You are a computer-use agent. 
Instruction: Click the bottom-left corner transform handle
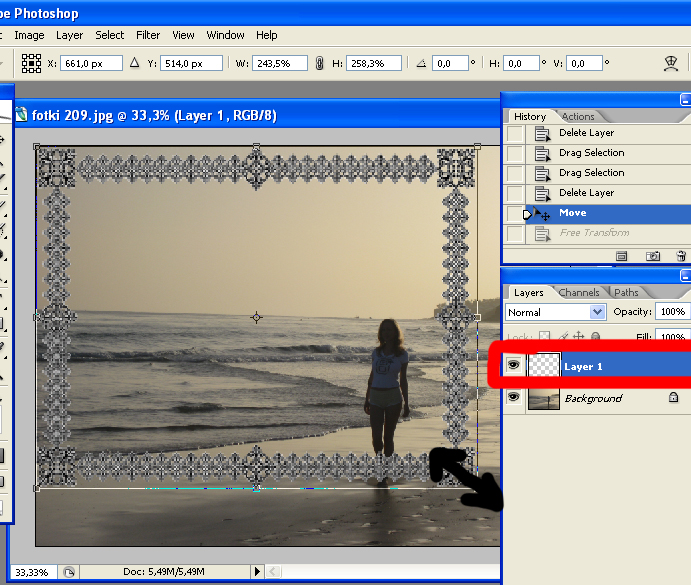[x=37, y=488]
